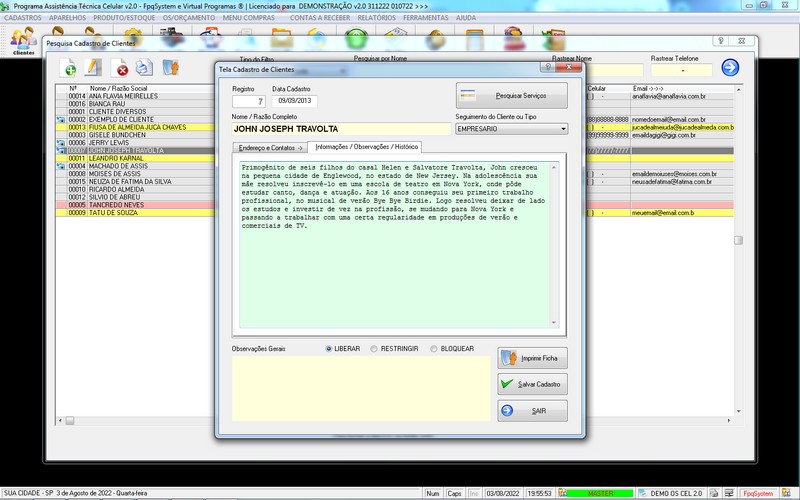Click the add new client icon

(68, 68)
